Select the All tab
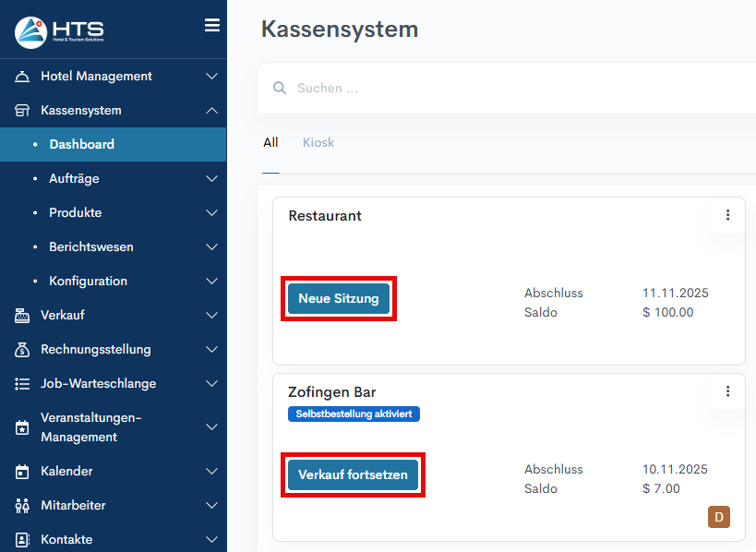 point(270,143)
